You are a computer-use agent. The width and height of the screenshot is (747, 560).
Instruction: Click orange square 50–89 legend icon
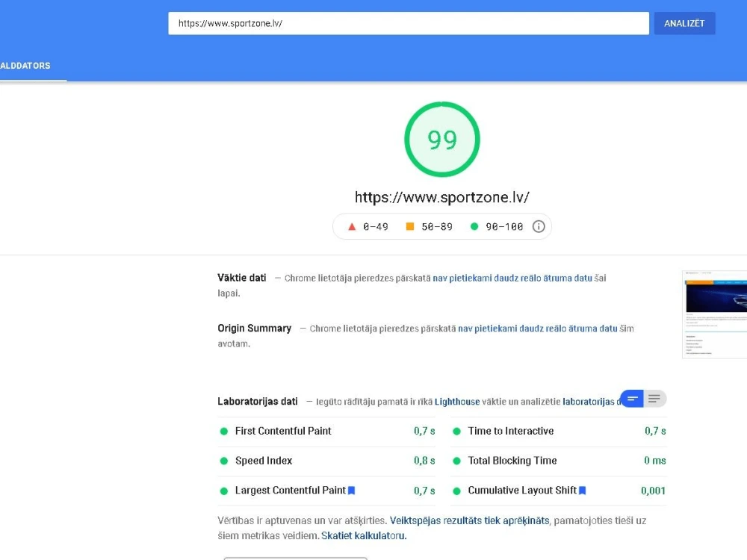pyautogui.click(x=409, y=227)
